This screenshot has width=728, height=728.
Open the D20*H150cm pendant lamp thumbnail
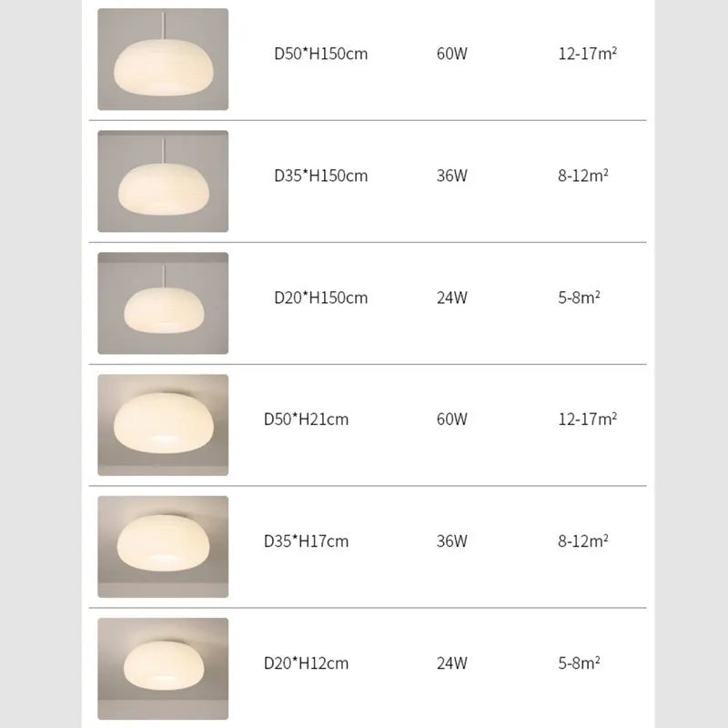(x=163, y=303)
